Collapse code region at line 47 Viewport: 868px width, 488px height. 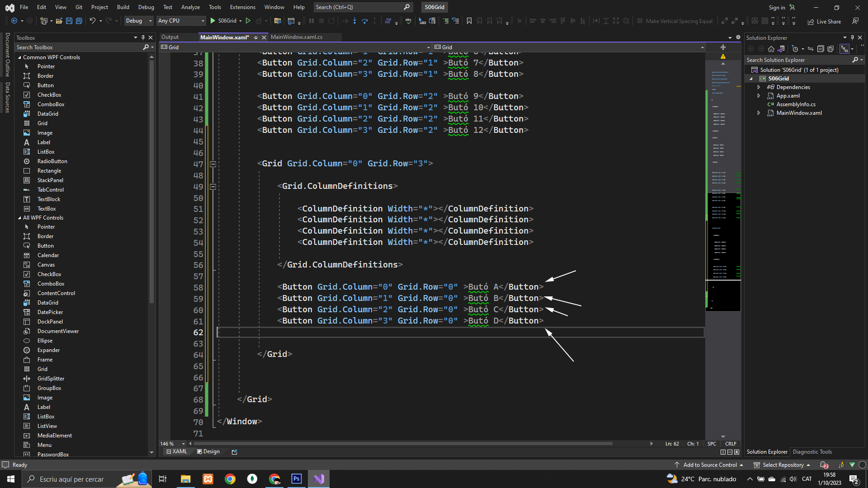(x=213, y=164)
